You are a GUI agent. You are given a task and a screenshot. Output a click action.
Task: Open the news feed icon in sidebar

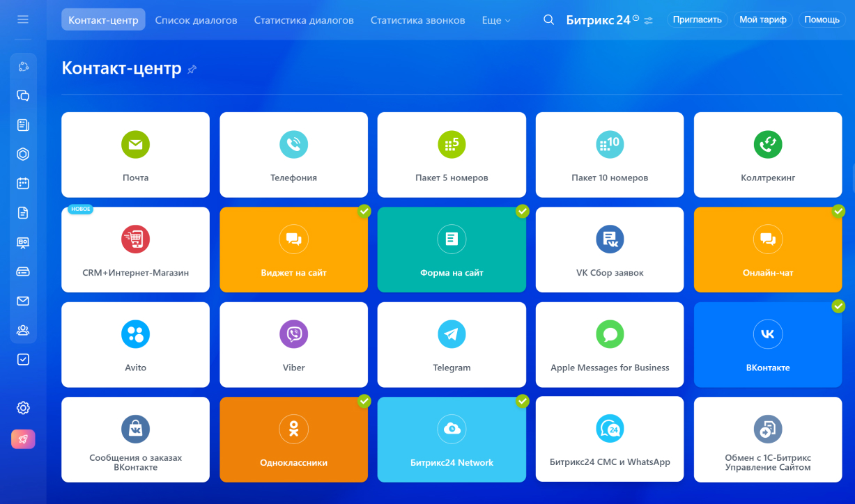coord(23,125)
